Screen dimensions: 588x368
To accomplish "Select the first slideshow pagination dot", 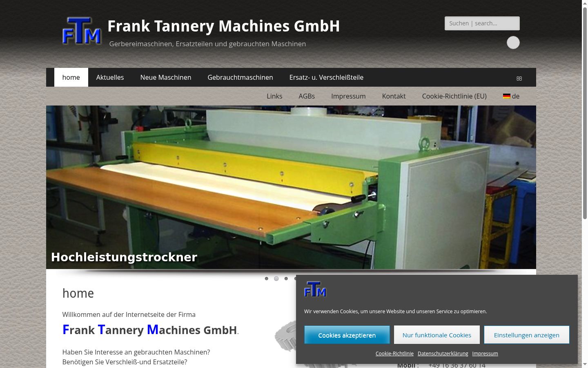I will coord(267,278).
